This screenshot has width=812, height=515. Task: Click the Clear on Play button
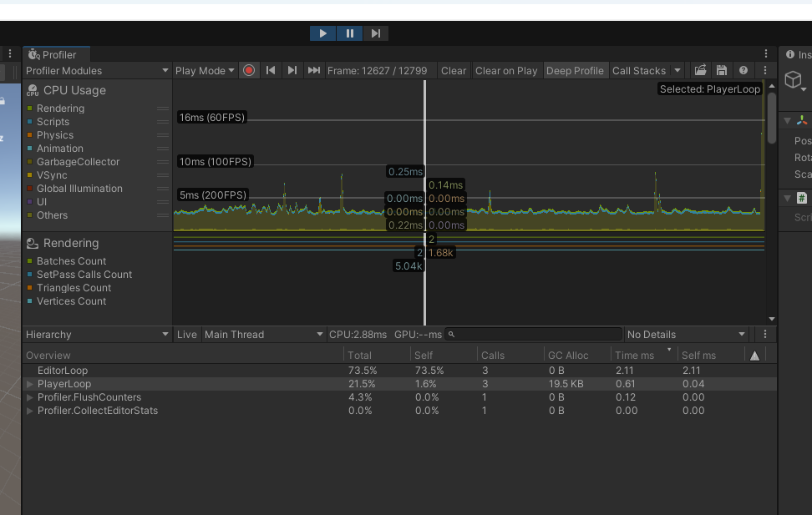pyautogui.click(x=506, y=70)
